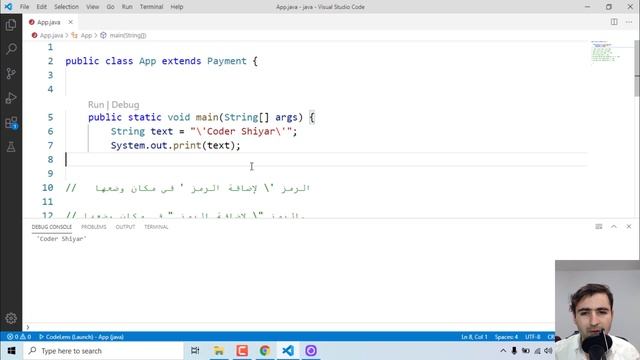Switch to the Terminal panel tab
The height and width of the screenshot is (360, 640).
click(156, 227)
